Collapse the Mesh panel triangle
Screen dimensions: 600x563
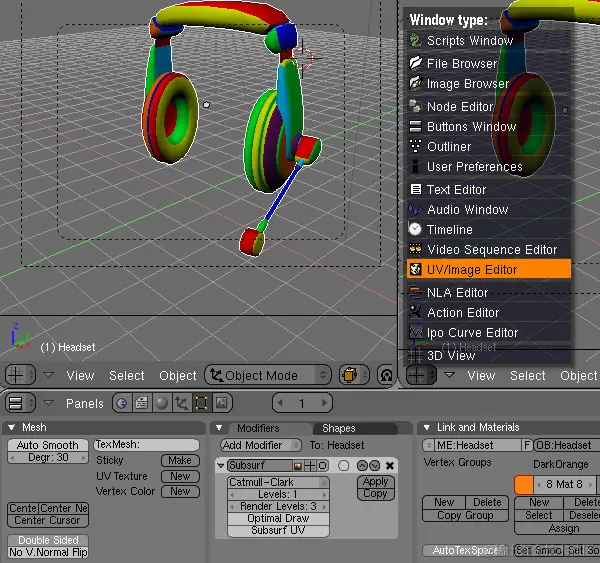11,428
